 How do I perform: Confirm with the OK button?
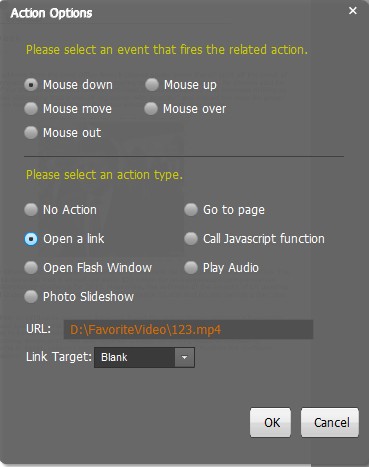270,422
